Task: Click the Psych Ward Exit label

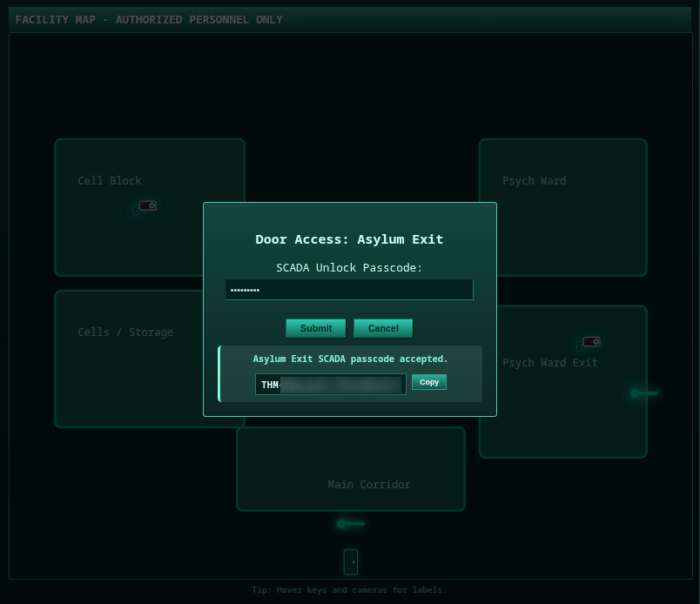Action: click(550, 363)
